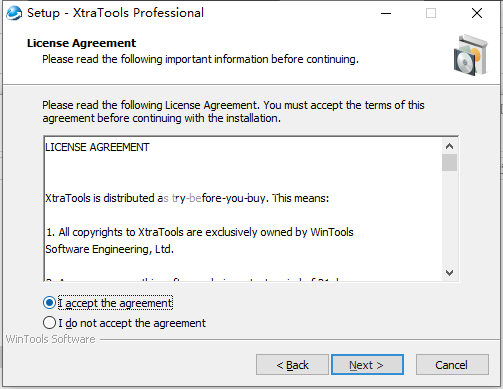
Task: Minimize the Setup window
Action: pos(386,13)
